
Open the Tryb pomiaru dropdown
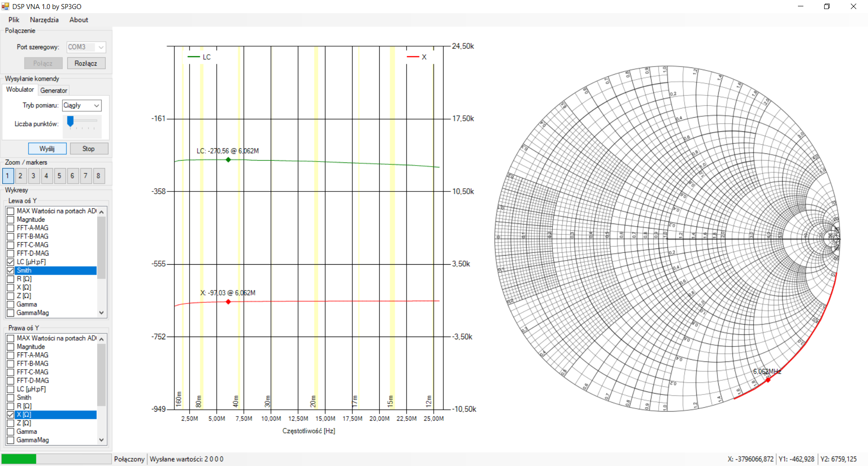tap(96, 105)
